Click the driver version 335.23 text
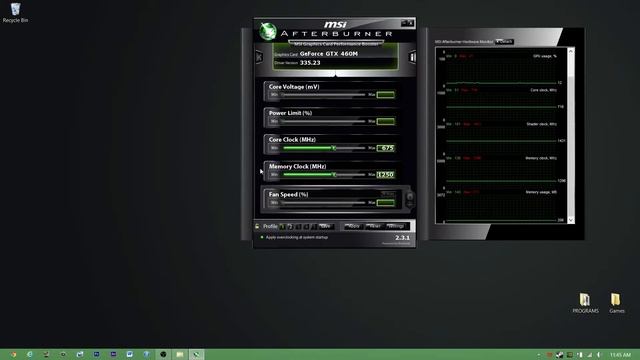This screenshot has height=360, width=640. click(310, 62)
